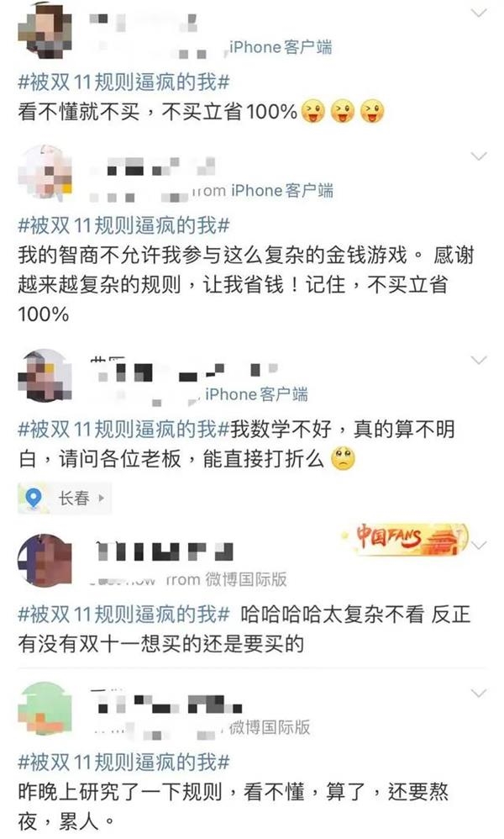Open the hashtag above 昨晚上研究了一下规则
504x839 pixels.
pos(123,762)
